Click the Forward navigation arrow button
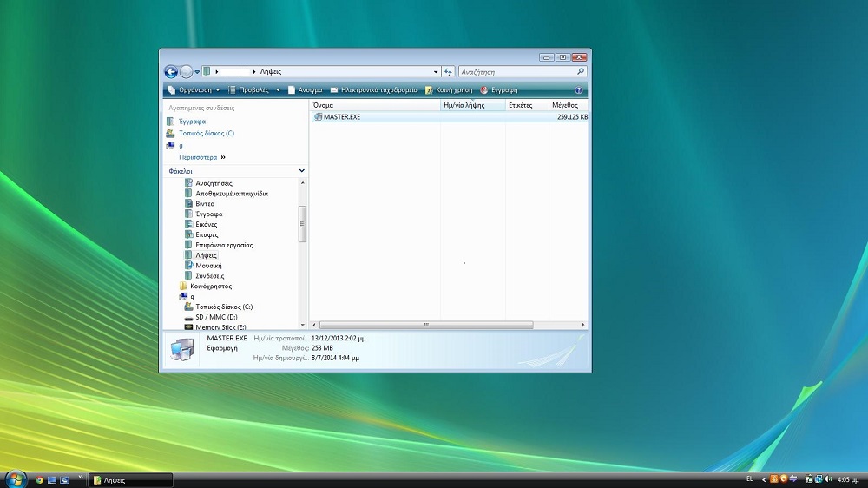 tap(186, 71)
